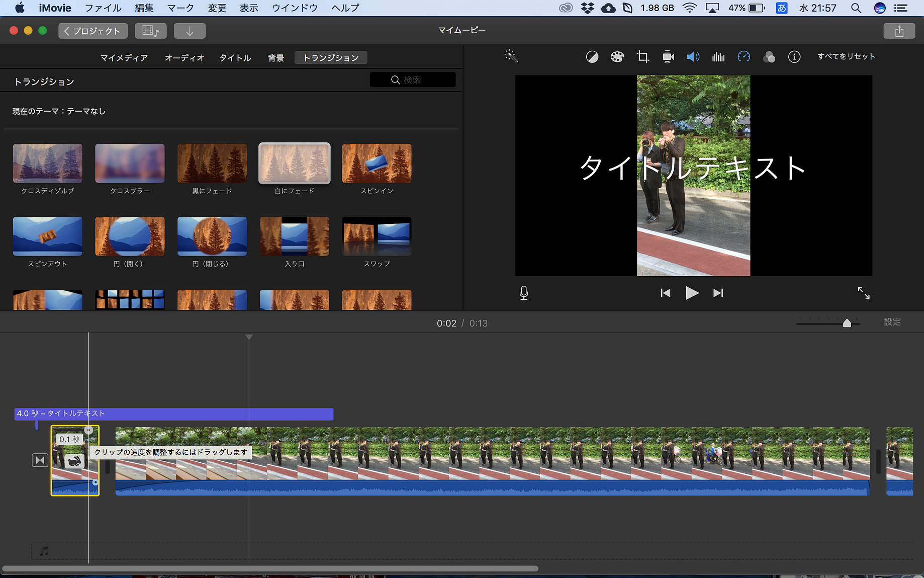Switch to the タイトル tab
The image size is (924, 578).
[235, 58]
